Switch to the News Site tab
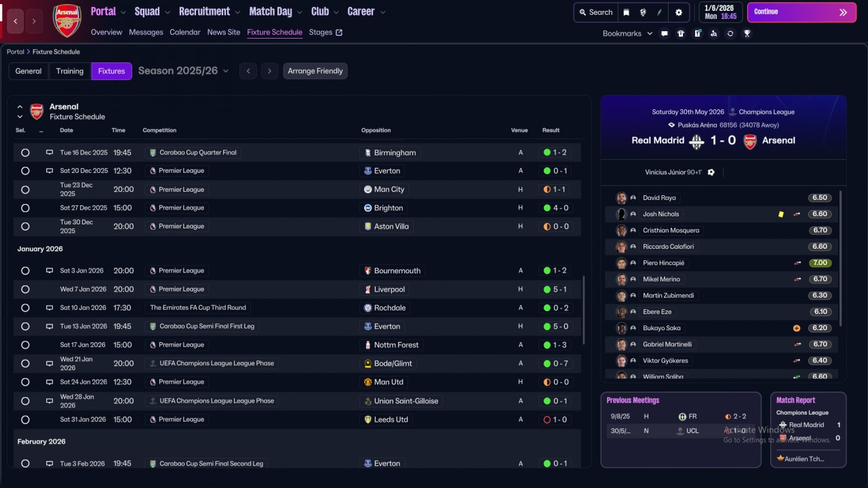 (224, 33)
